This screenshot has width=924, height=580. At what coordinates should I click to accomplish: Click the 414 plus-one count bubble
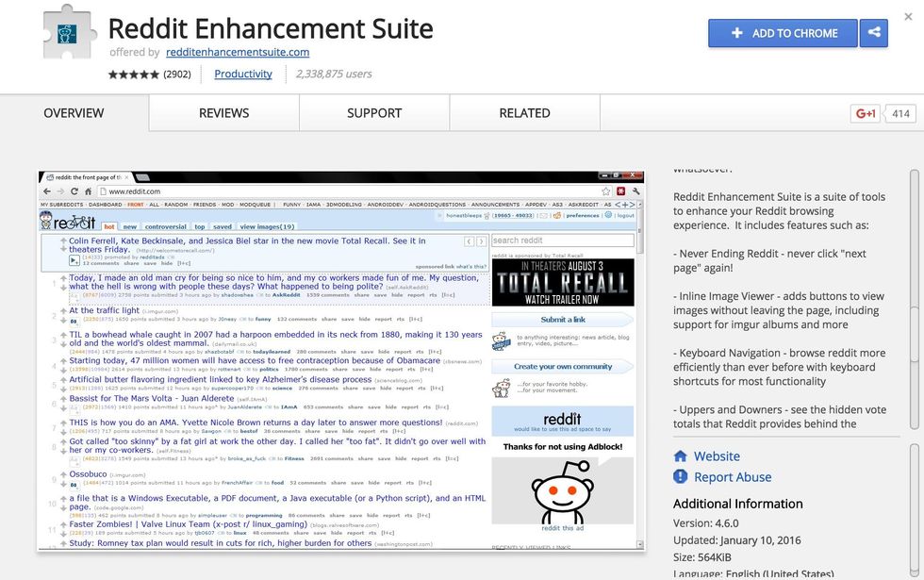[900, 113]
